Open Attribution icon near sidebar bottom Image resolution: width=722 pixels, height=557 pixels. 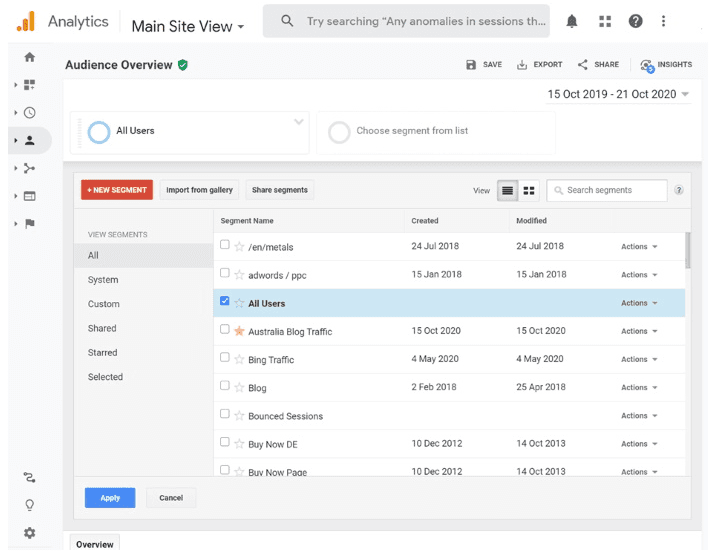click(29, 478)
